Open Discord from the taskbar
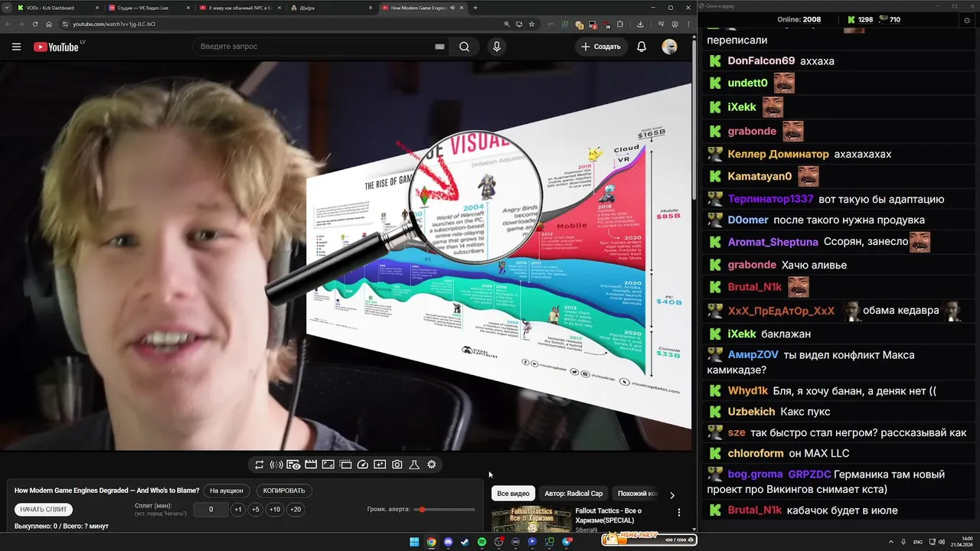The height and width of the screenshot is (551, 980). pyautogui.click(x=448, y=542)
